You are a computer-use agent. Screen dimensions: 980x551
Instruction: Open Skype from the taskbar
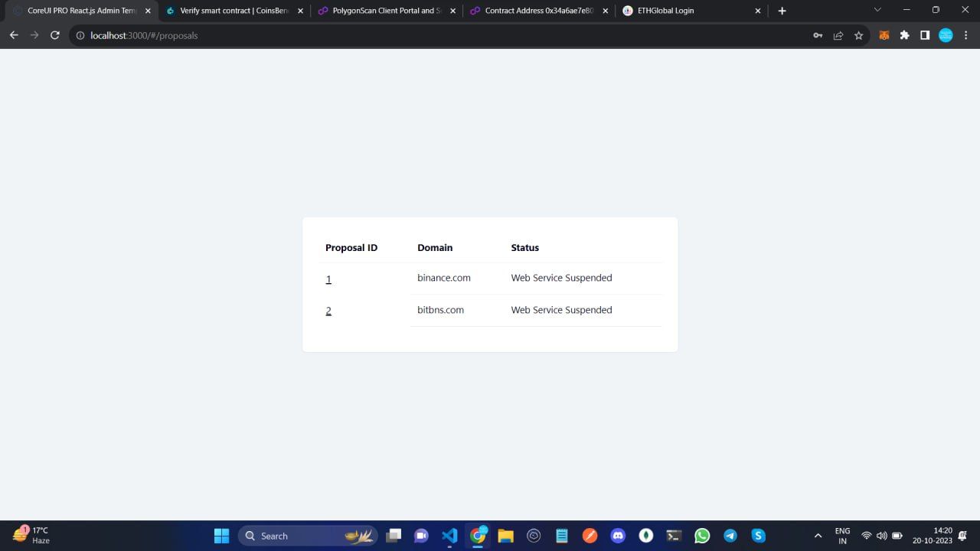coord(758,536)
